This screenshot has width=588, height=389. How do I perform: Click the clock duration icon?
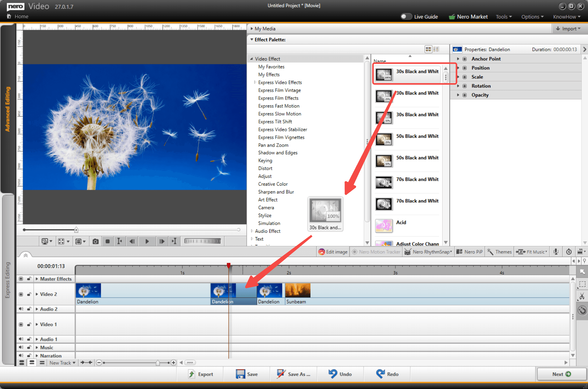(569, 252)
